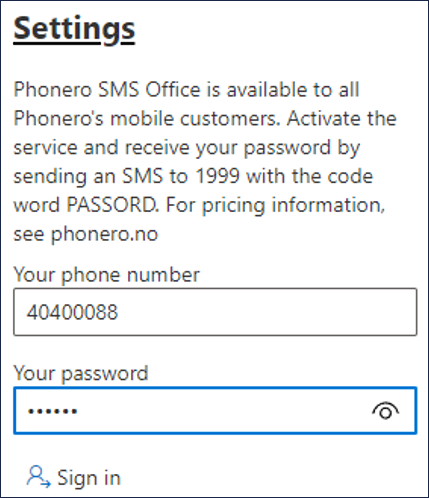Click the Phonero SMS Office text
The image size is (429, 498).
click(x=107, y=90)
